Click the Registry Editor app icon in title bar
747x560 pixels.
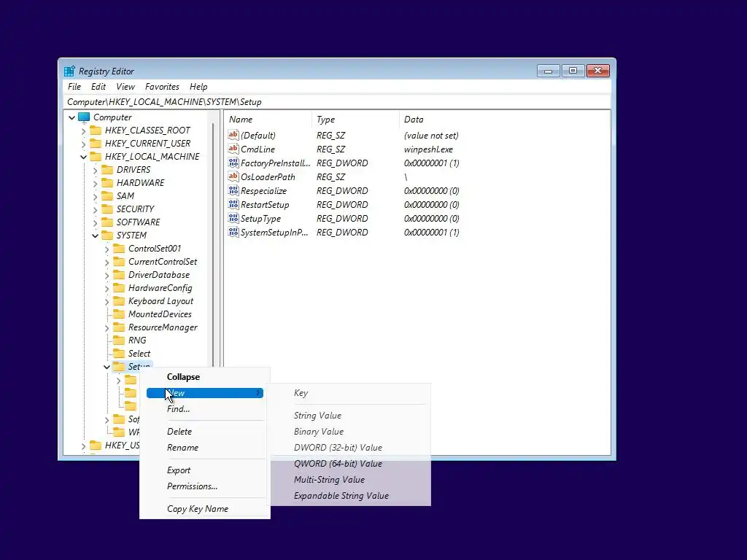tap(69, 71)
